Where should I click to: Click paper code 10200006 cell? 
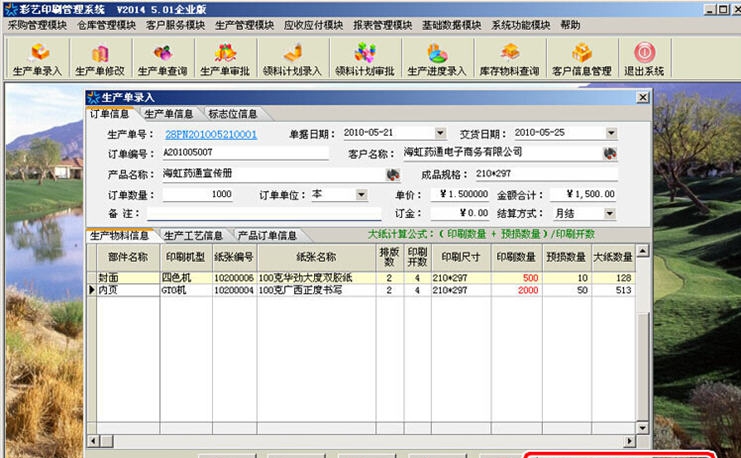(x=234, y=277)
